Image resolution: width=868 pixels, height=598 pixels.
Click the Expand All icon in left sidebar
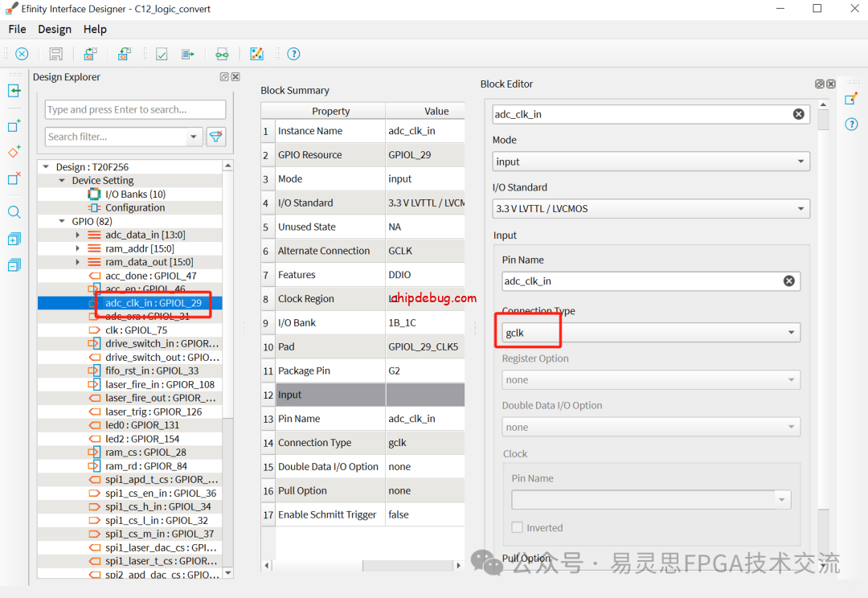(x=14, y=239)
